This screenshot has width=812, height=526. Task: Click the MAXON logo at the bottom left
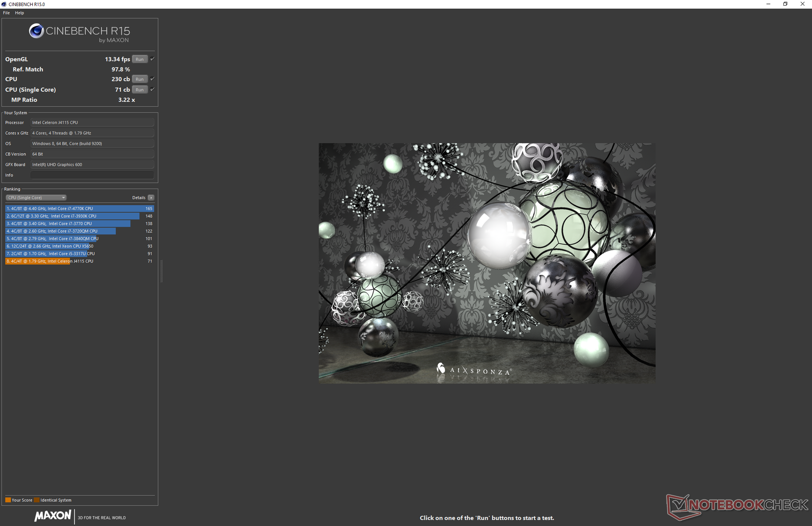coord(53,516)
